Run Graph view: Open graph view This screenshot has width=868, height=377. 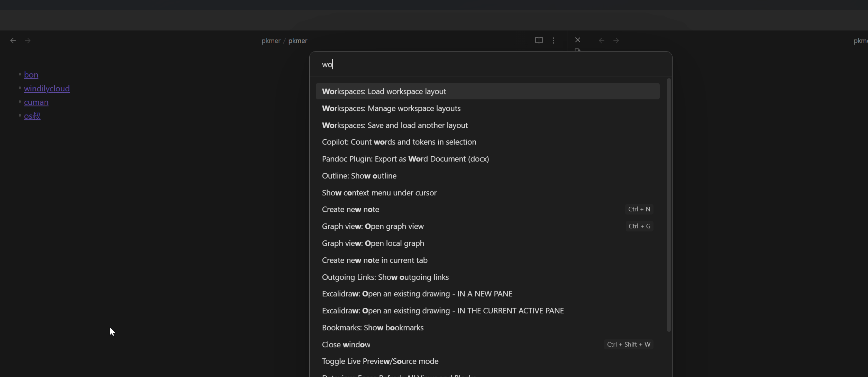tap(373, 226)
